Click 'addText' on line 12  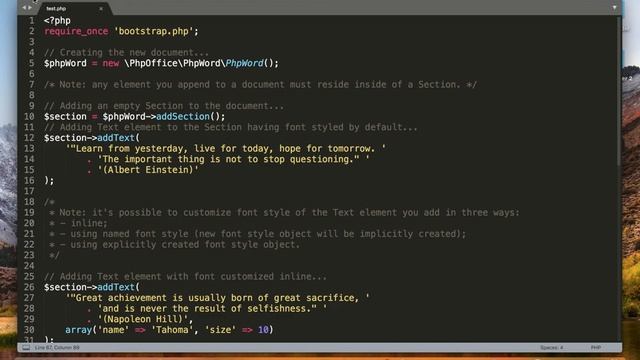pos(116,138)
